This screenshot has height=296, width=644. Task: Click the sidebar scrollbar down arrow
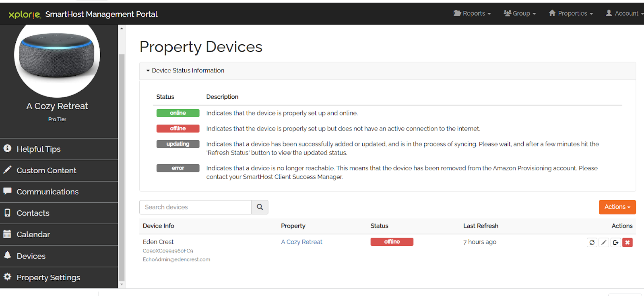pos(122,285)
